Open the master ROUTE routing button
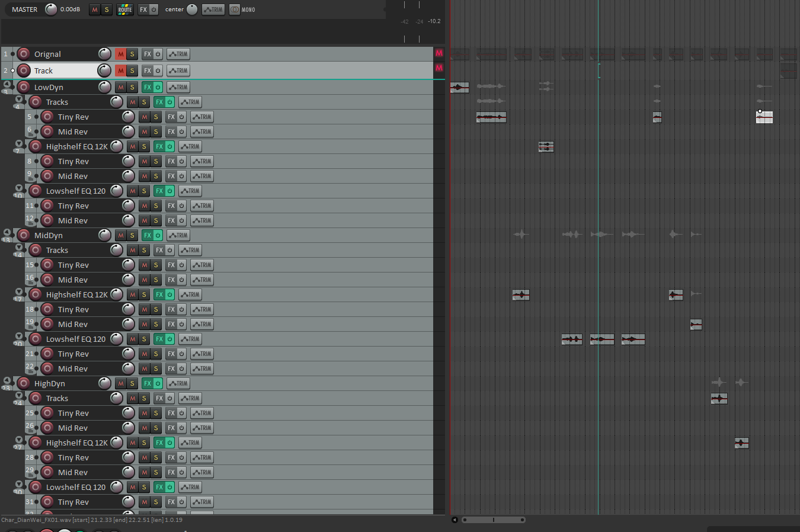Screen dimensions: 800x532 point(125,9)
